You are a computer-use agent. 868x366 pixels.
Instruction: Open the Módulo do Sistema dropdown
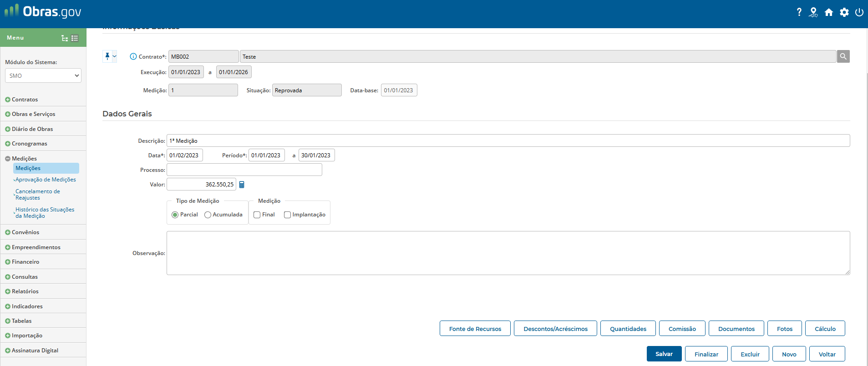point(43,75)
